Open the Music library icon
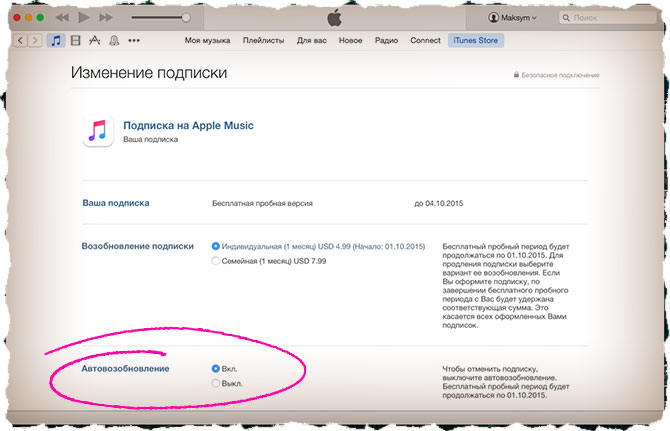The height and width of the screenshot is (431, 670). click(x=56, y=41)
